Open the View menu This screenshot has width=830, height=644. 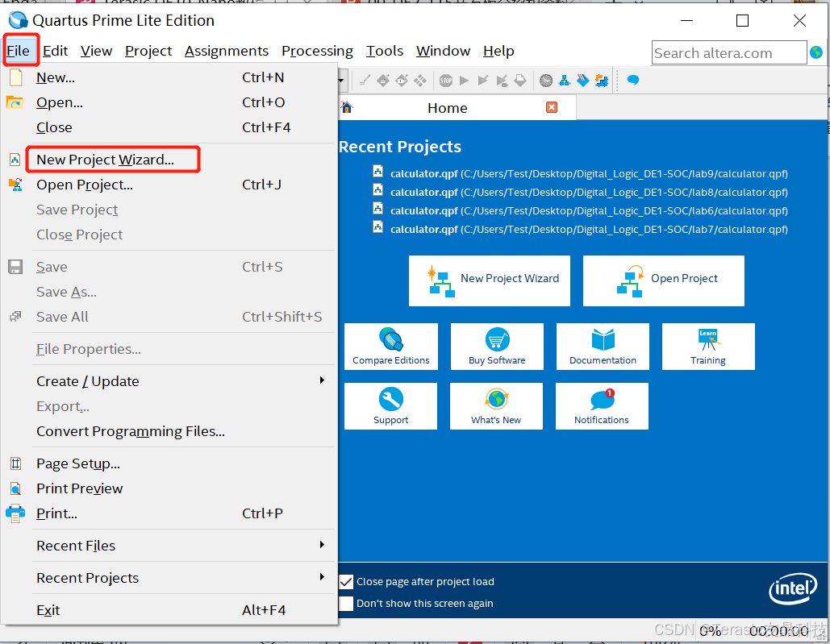[x=96, y=51]
